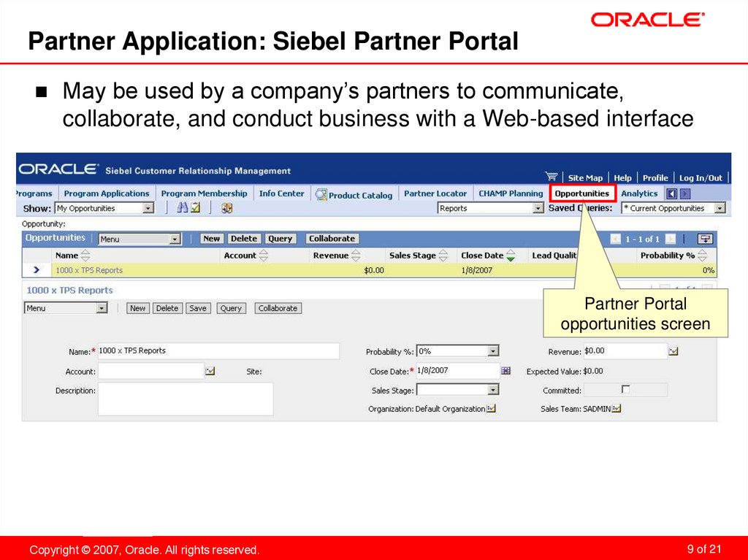Click the query assistant icon beside the binoculars
Screen dimensions: 748x560
pyautogui.click(x=196, y=207)
